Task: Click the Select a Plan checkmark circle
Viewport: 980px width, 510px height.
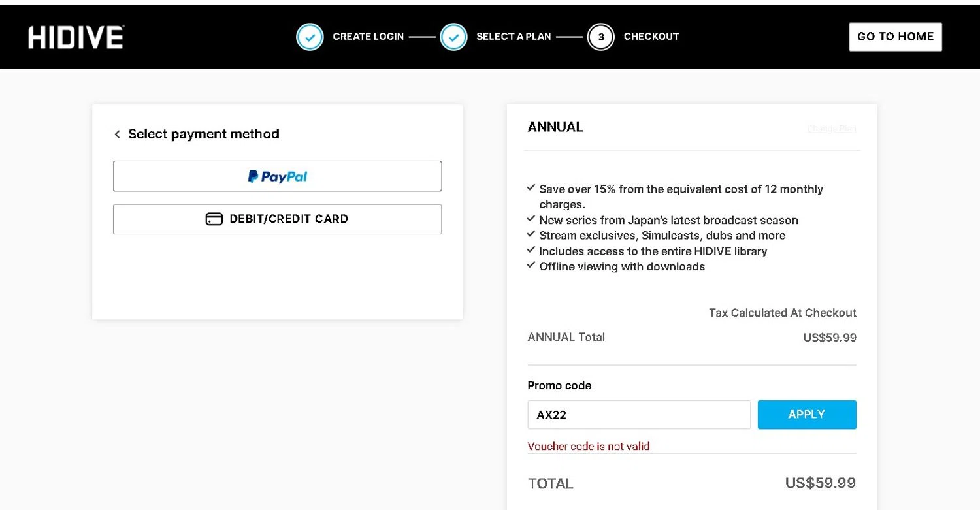Action: pos(453,37)
